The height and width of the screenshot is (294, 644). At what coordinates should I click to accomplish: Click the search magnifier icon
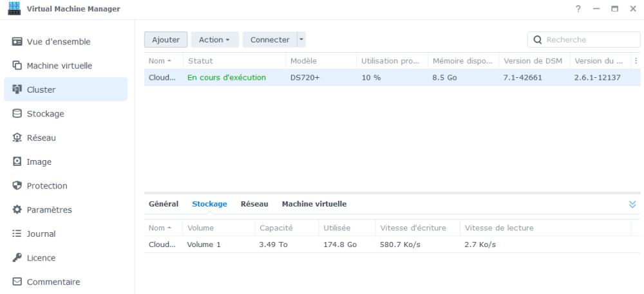[537, 40]
